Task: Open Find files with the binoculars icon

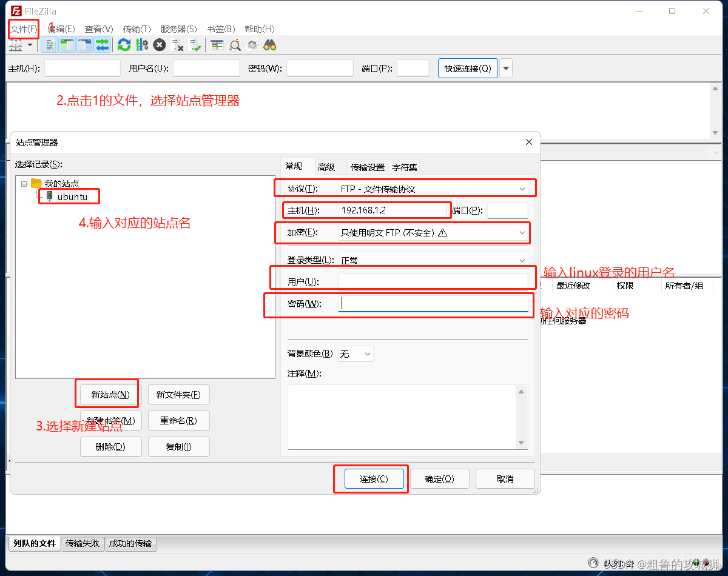Action: point(269,44)
